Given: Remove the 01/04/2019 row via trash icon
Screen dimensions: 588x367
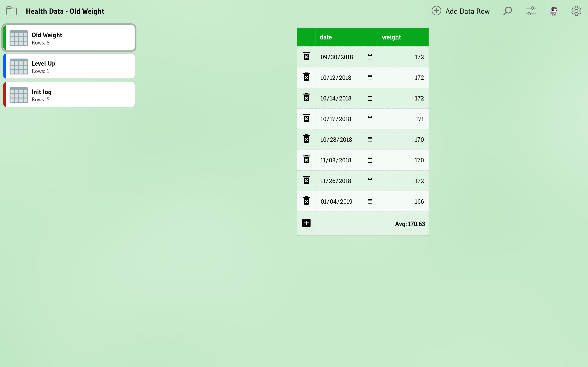Looking at the screenshot, I should pyautogui.click(x=306, y=201).
